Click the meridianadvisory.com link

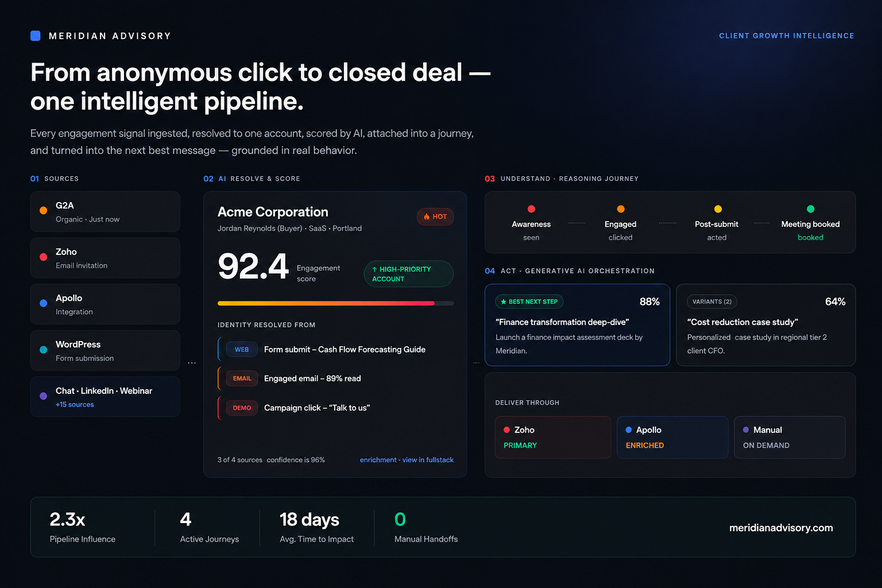[x=781, y=528]
